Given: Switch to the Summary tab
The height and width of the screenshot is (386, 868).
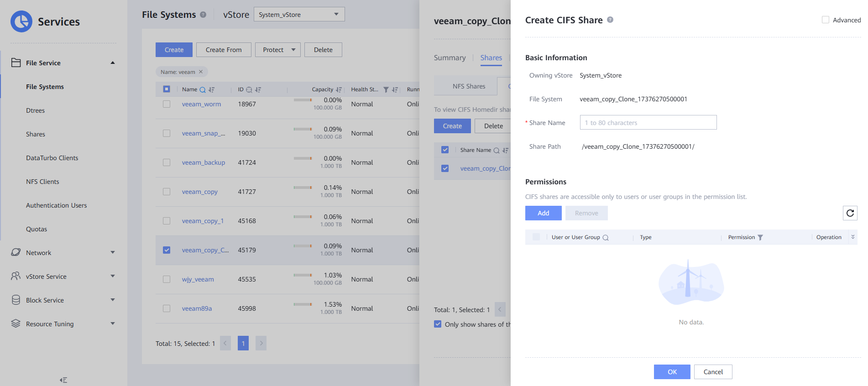Looking at the screenshot, I should (x=450, y=58).
